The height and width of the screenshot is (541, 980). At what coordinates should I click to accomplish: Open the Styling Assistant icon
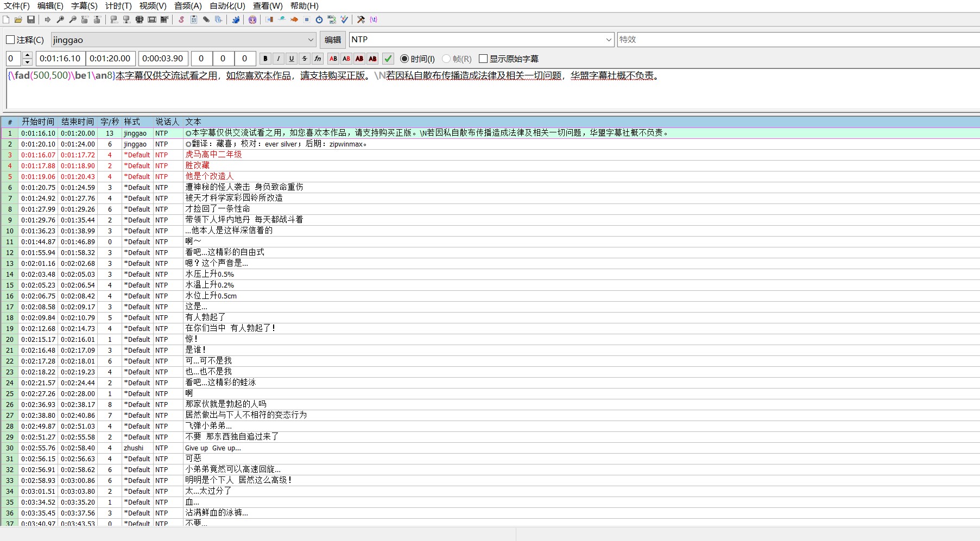(x=282, y=20)
